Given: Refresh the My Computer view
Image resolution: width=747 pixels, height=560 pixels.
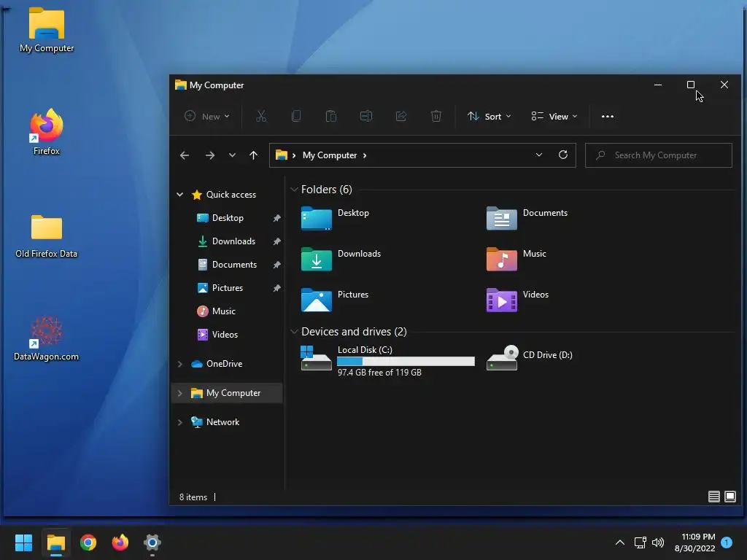Looking at the screenshot, I should point(563,155).
